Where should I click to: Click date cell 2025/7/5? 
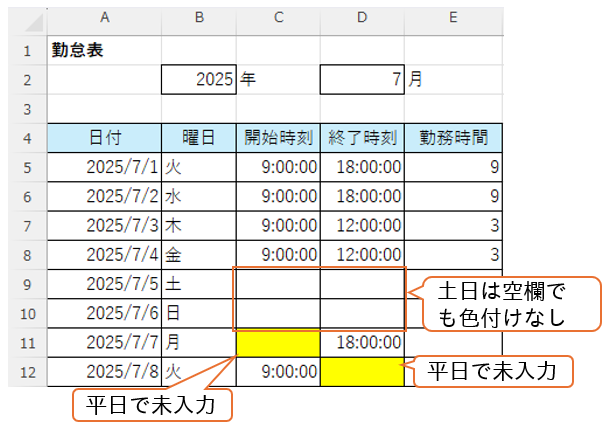tap(104, 284)
